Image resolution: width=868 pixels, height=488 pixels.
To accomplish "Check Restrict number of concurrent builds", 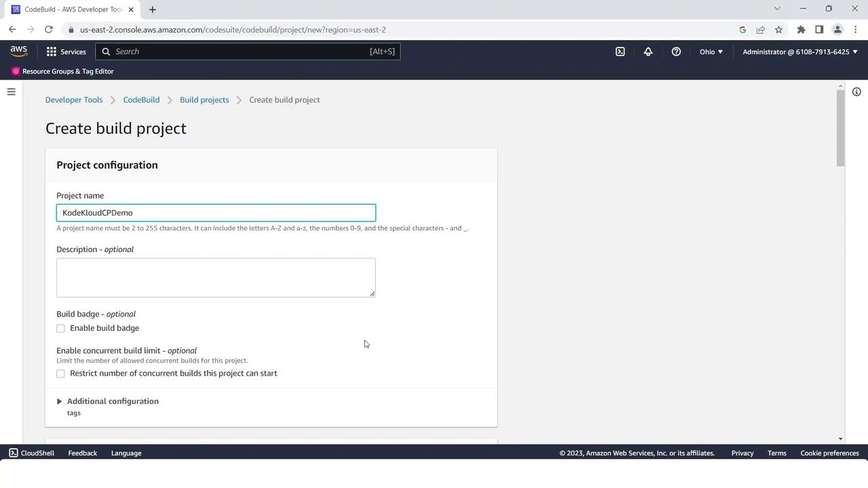I will (60, 373).
